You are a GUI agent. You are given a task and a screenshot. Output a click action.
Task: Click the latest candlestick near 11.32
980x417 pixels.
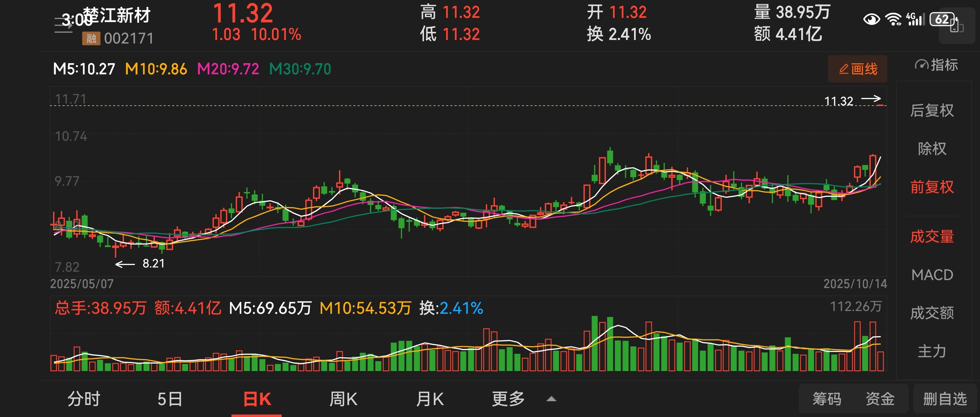point(880,105)
